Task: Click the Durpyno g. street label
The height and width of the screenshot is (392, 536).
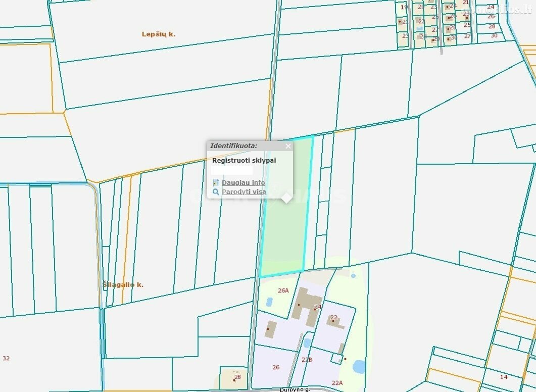Action: coord(294,389)
